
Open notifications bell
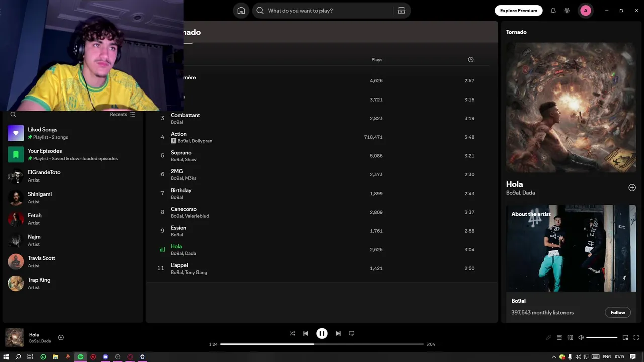[553, 11]
